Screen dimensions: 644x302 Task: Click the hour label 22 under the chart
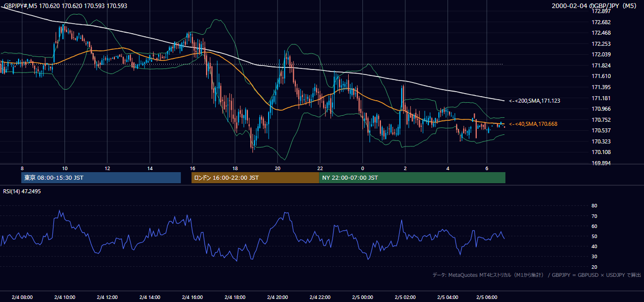pyautogui.click(x=320, y=168)
